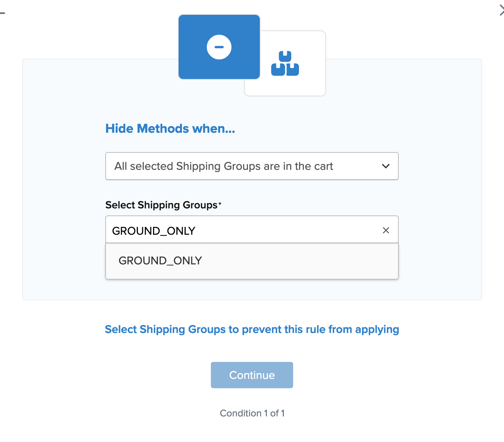Click the "Select Shipping Groups" field label
504x442 pixels.
(x=161, y=205)
